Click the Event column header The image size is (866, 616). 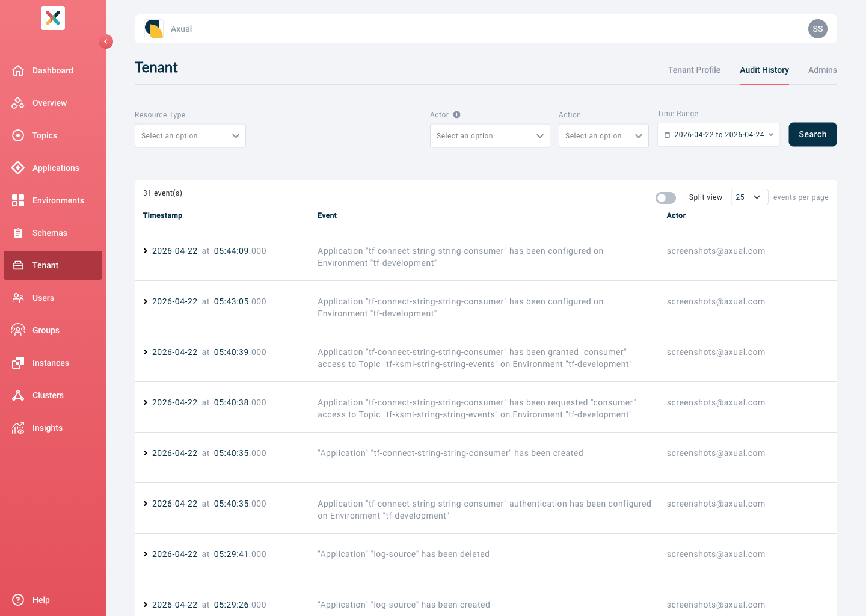coord(327,215)
